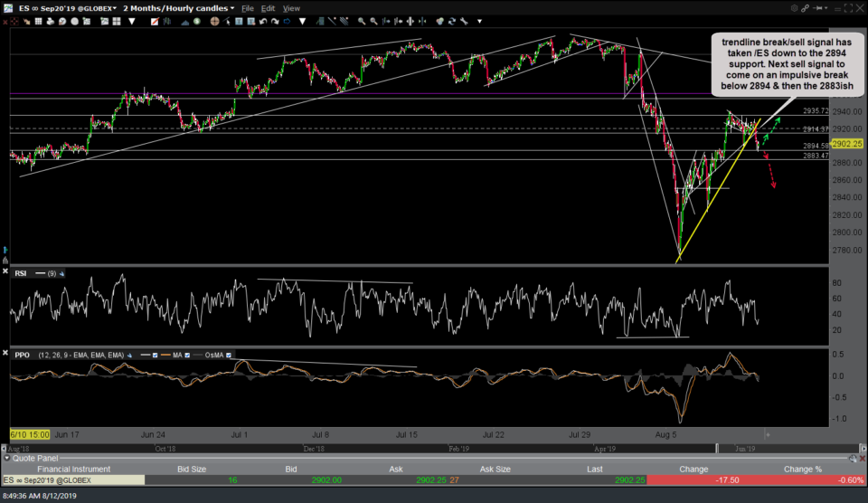Click the mountain area-chart icon in toolbar
Viewport: 868px width, 503px height.
(184, 22)
